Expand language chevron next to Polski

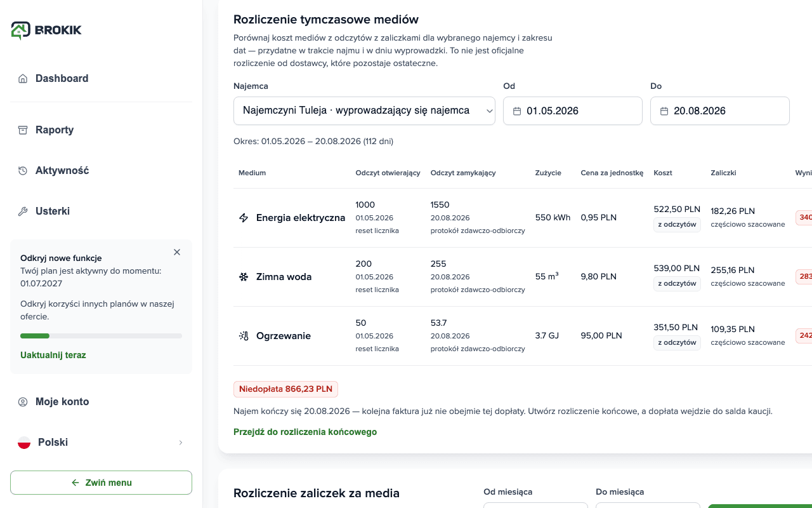coord(180,443)
